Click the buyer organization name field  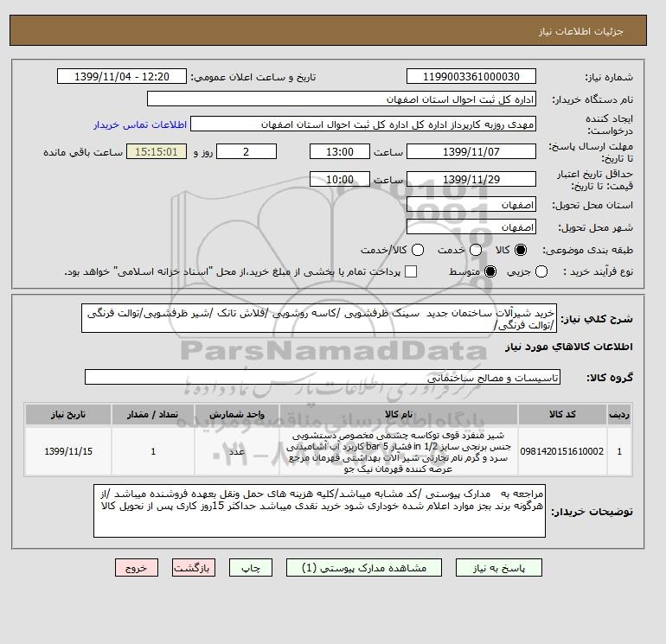[x=342, y=99]
